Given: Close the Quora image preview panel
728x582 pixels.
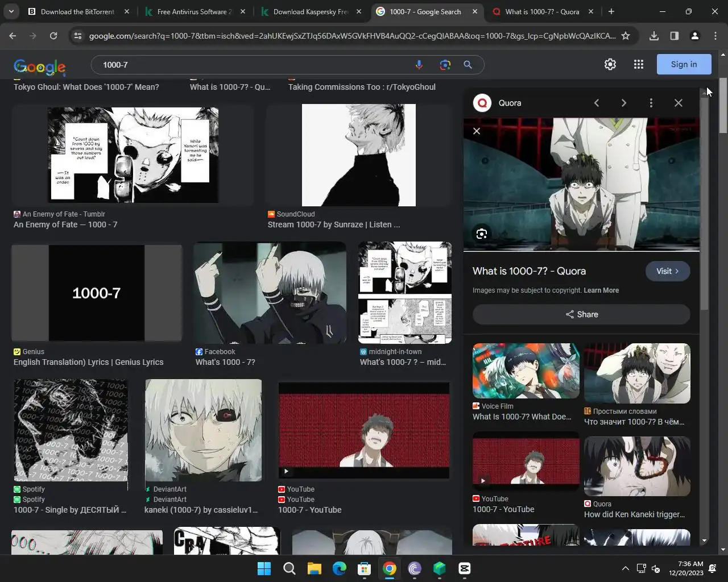Looking at the screenshot, I should pyautogui.click(x=679, y=103).
